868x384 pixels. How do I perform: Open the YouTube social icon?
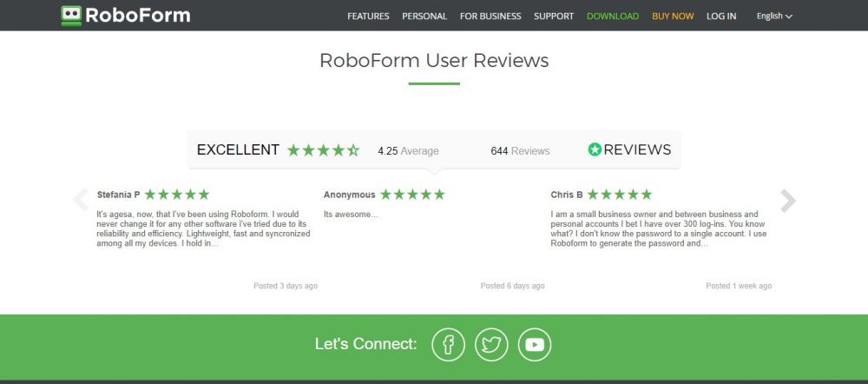(535, 344)
